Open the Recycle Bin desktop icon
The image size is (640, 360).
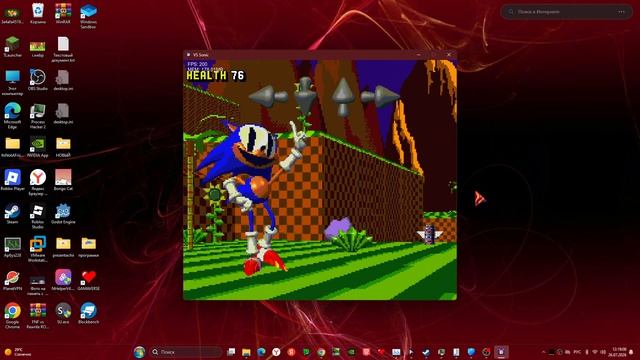tap(38, 13)
